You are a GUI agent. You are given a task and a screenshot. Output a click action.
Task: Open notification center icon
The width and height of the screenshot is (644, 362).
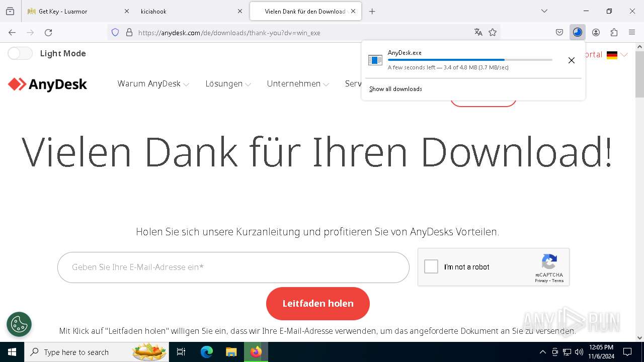coord(627,352)
